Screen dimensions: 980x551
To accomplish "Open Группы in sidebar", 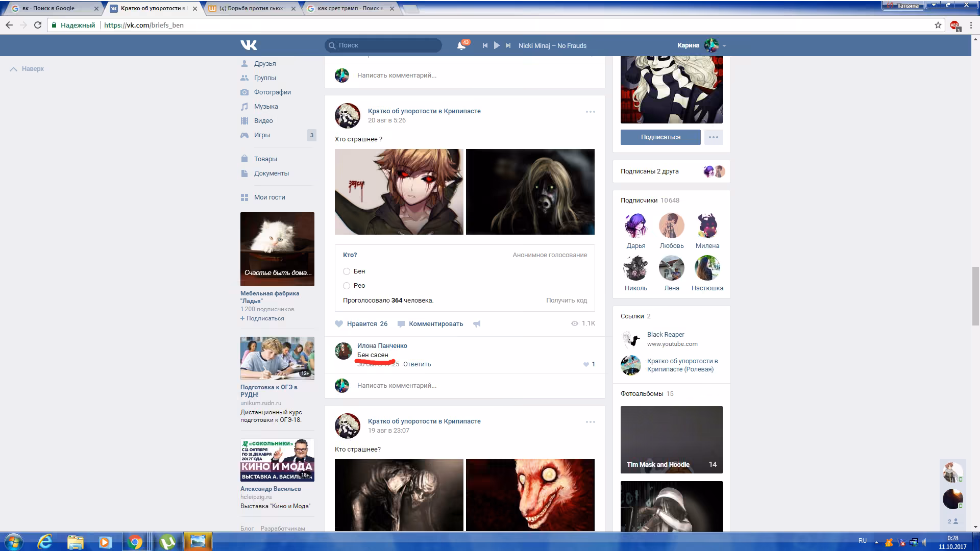I will pyautogui.click(x=265, y=78).
